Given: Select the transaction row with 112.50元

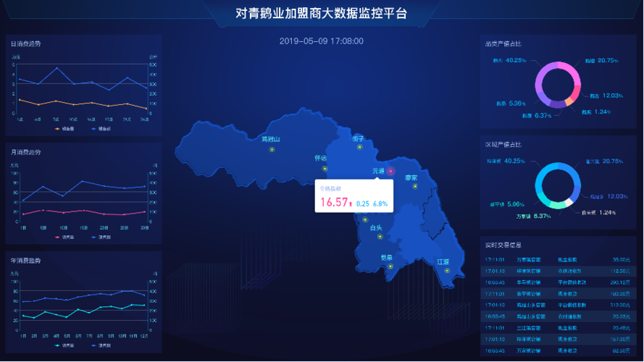Looking at the screenshot, I should pyautogui.click(x=558, y=271).
